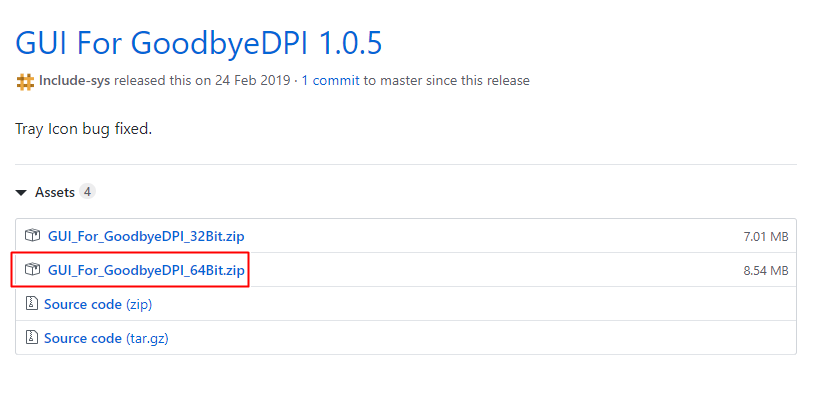834x404 pixels.
Task: Click the zip file icon beside Source code (tar.gz)
Action: coord(32,338)
